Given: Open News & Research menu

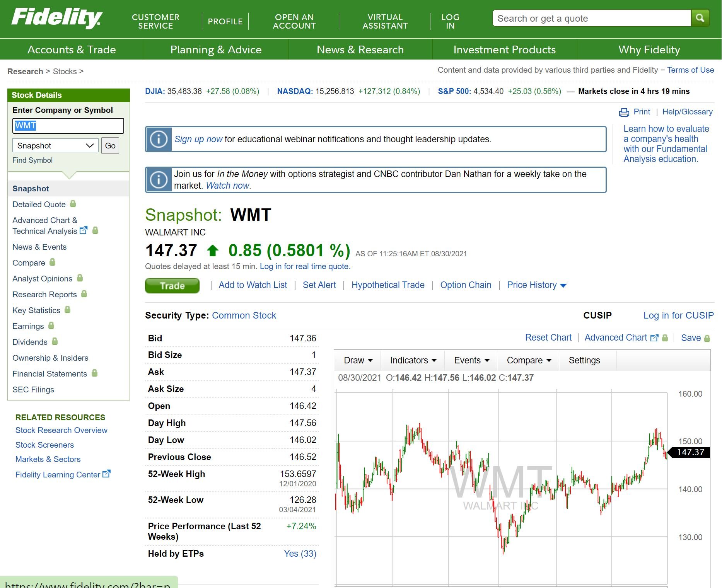Looking at the screenshot, I should point(360,49).
